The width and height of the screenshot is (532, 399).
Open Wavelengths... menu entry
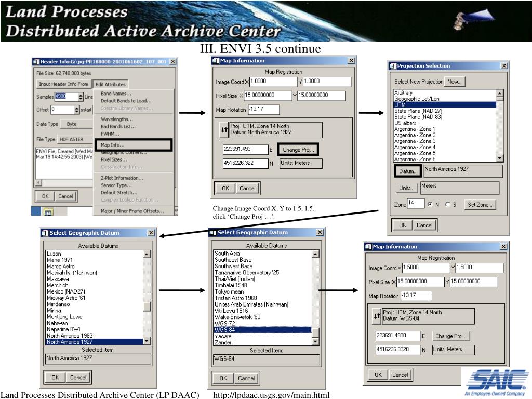tap(117, 119)
